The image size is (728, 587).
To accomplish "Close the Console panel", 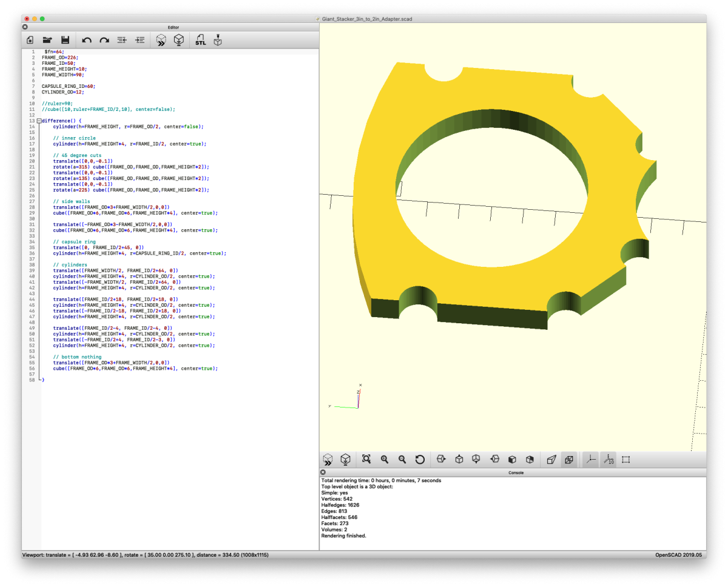I will pyautogui.click(x=323, y=472).
